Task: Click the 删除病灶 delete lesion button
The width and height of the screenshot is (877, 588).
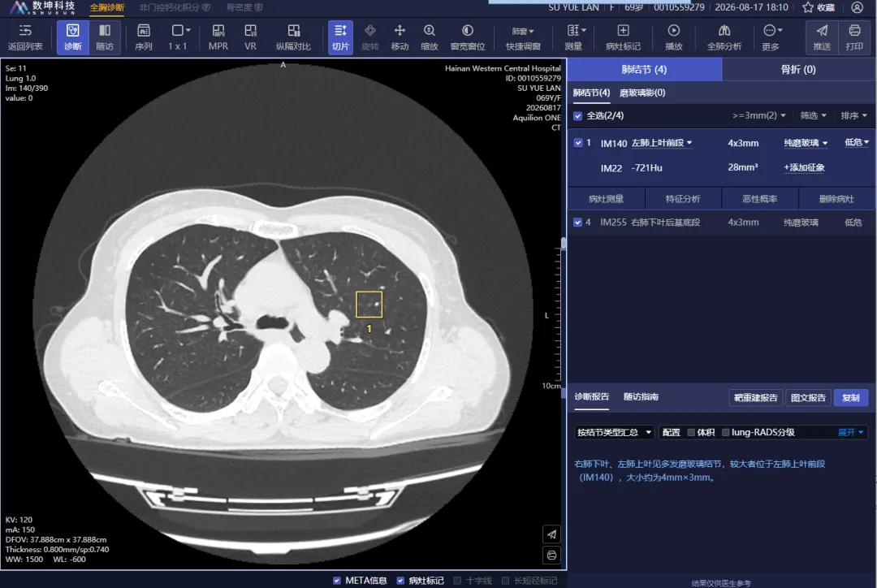Action: click(836, 199)
